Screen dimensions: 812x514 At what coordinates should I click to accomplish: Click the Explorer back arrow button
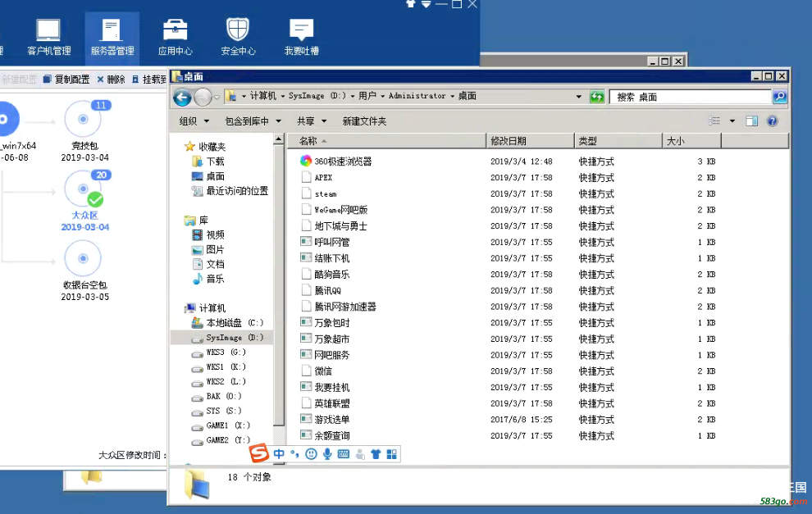pyautogui.click(x=182, y=97)
